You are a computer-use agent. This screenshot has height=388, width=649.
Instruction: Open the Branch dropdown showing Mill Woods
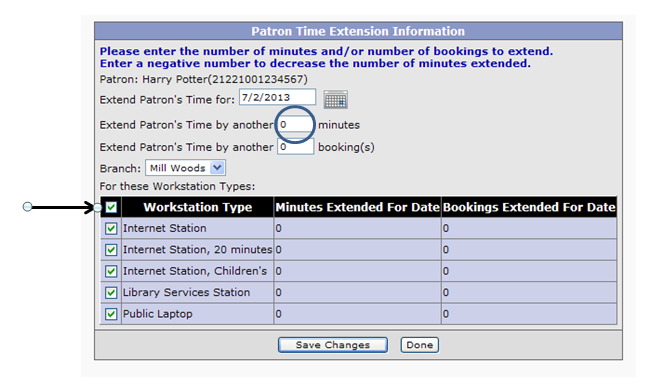tap(185, 168)
